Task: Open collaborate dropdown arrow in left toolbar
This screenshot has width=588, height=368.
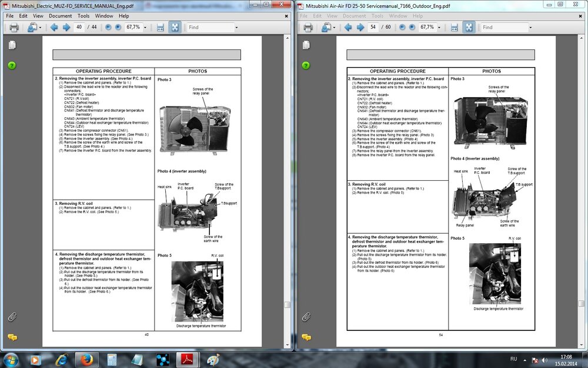Action: click(40, 27)
